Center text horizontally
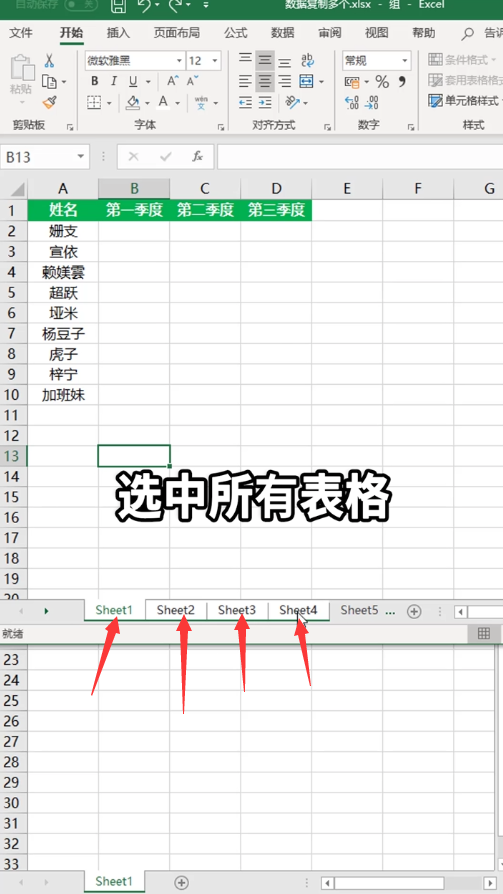 pyautogui.click(x=264, y=81)
